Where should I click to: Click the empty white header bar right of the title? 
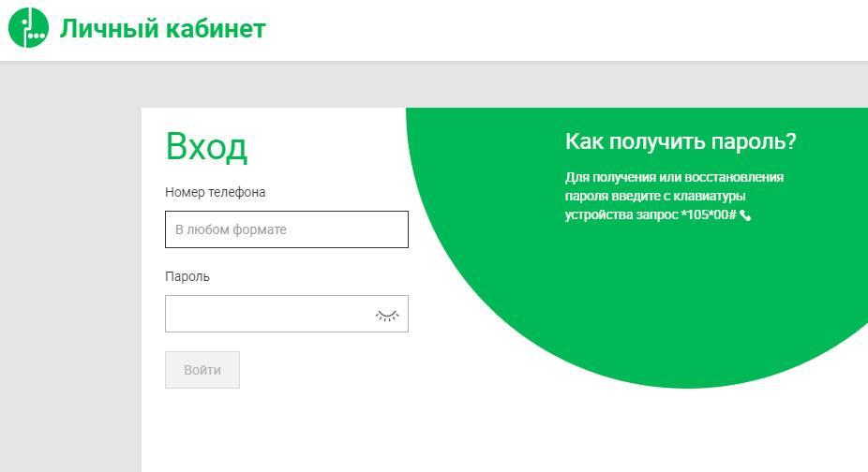click(562, 30)
